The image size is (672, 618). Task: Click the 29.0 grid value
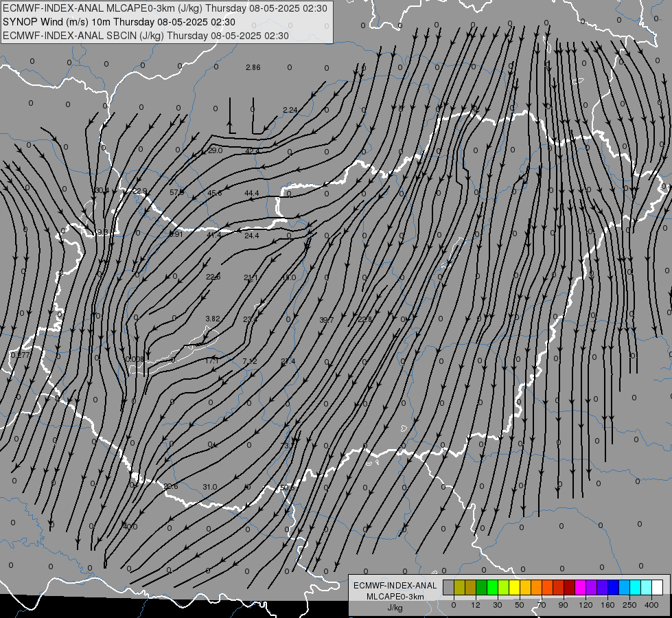(x=215, y=150)
